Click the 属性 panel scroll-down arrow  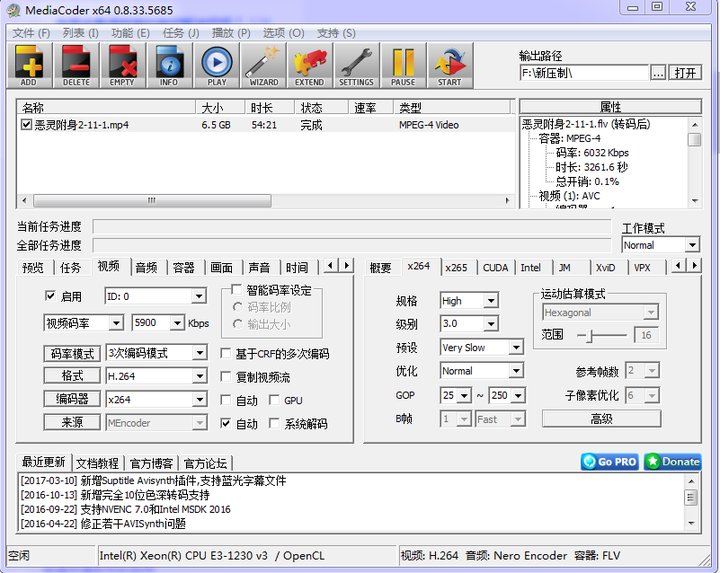(695, 201)
